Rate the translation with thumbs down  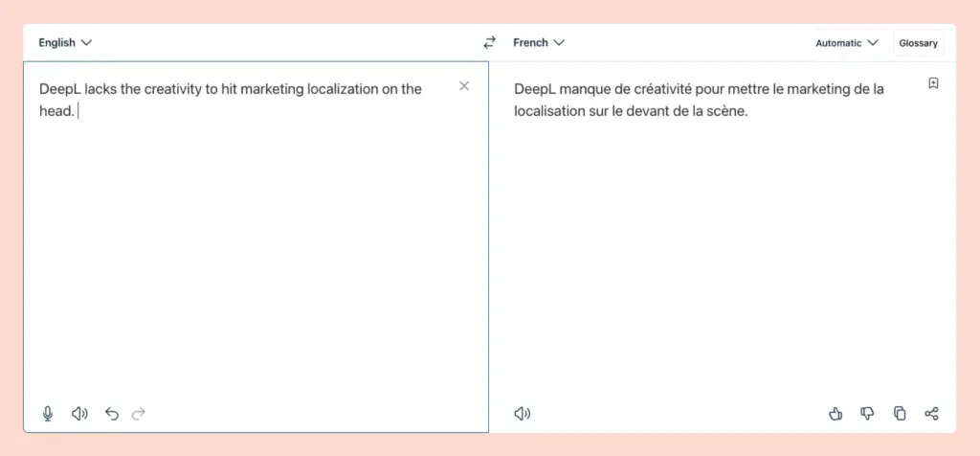coord(867,414)
